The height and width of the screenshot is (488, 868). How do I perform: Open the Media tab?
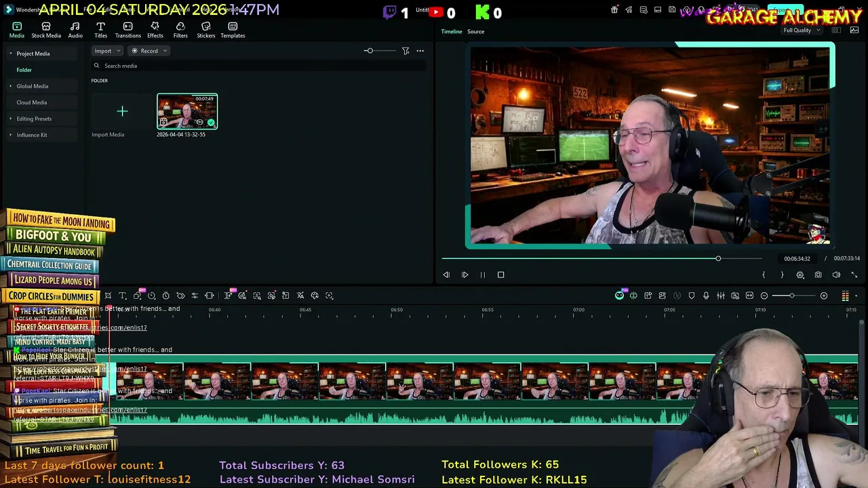[x=16, y=30]
